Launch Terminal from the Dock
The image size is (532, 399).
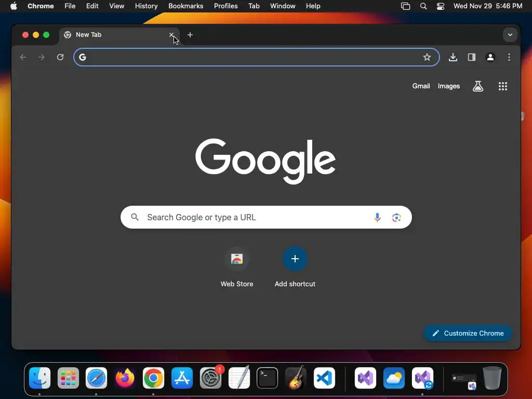pos(268,378)
